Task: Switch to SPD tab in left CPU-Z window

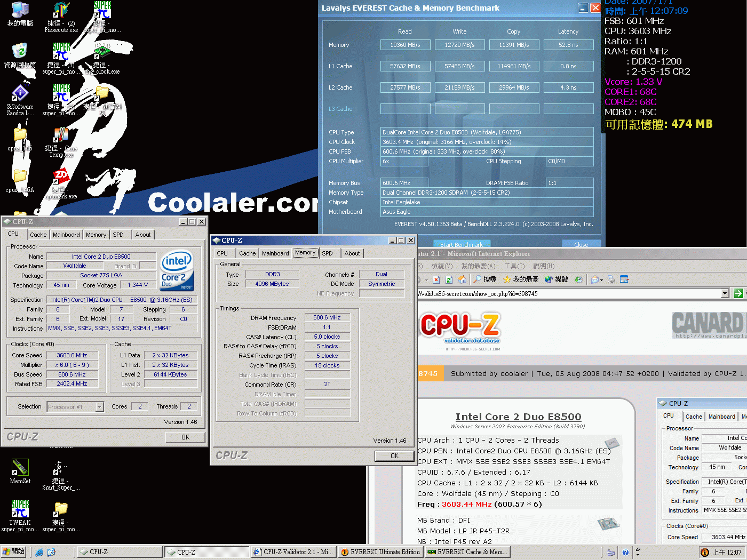Action: 118,235
